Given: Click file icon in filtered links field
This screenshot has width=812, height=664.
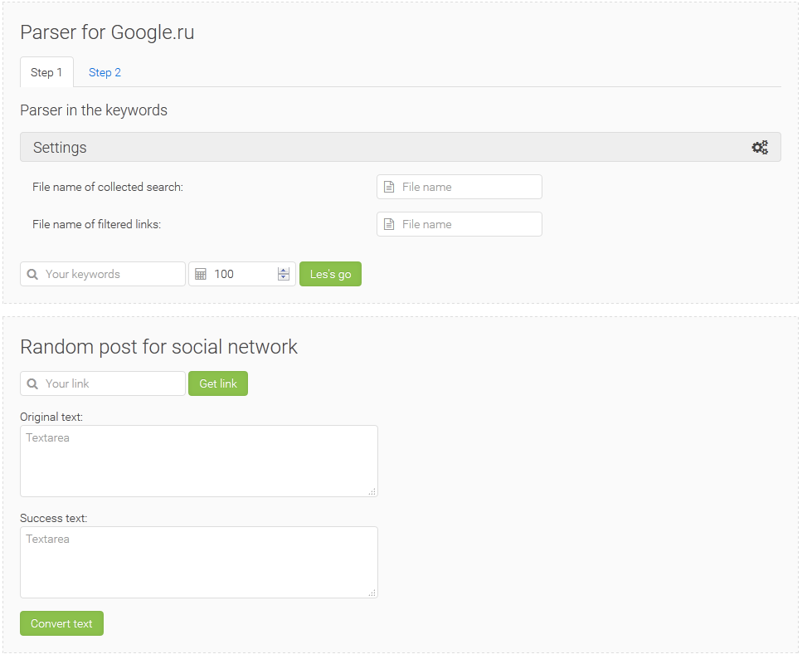Looking at the screenshot, I should (x=389, y=225).
